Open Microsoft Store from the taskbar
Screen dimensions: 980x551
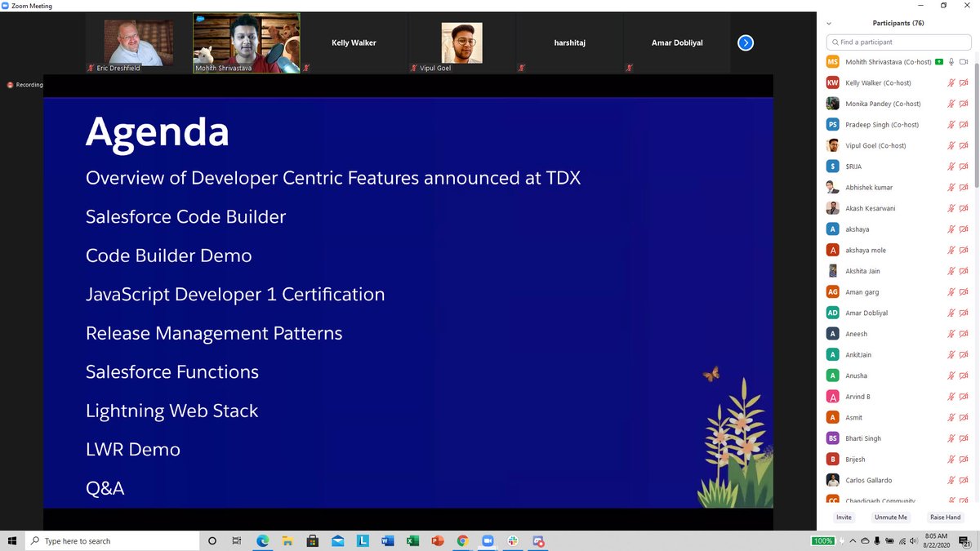click(312, 540)
